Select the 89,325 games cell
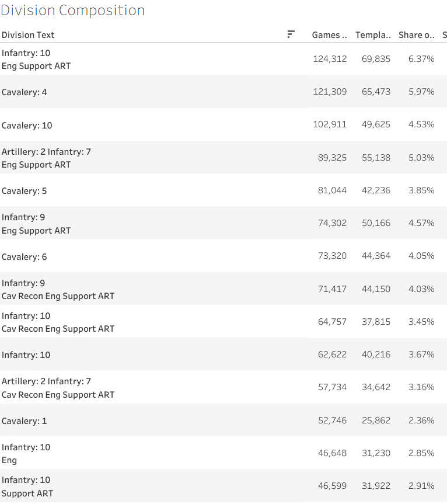 tap(332, 158)
